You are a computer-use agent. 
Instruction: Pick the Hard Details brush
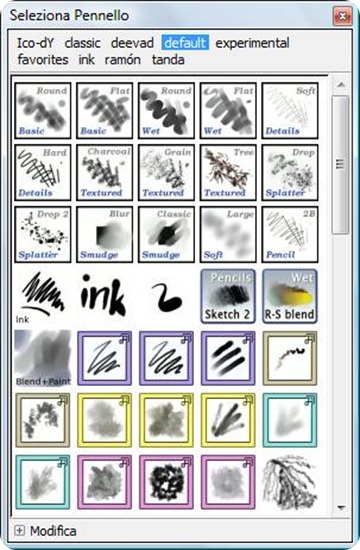(x=43, y=172)
